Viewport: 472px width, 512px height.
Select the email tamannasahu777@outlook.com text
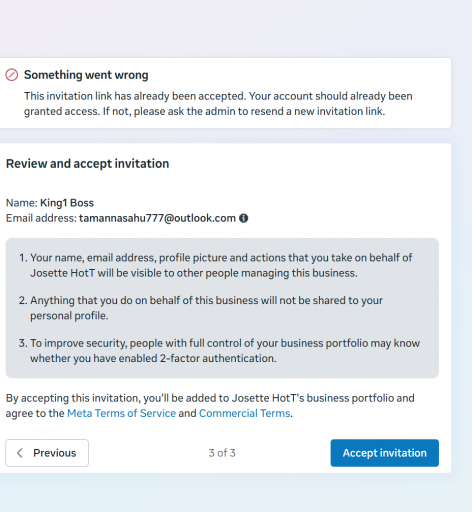coord(157,218)
